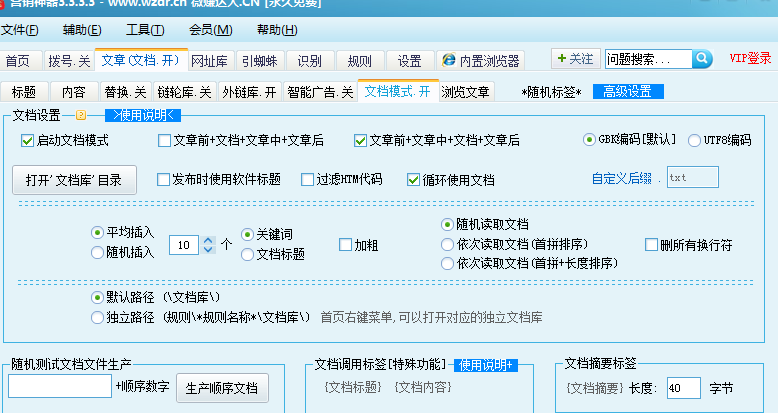Enable 发布时使用软件标题 checkbox
This screenshot has width=778, height=413.
(x=219, y=179)
